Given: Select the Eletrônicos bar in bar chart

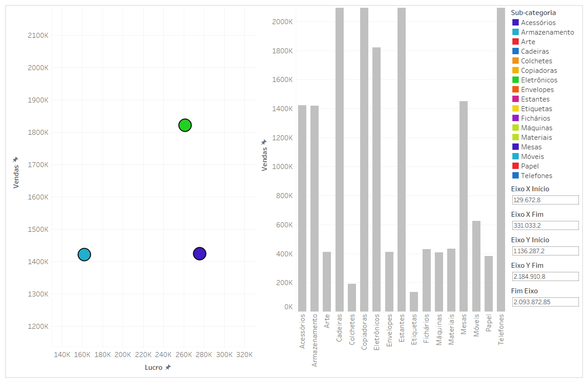Looking at the screenshot, I should pos(377,179).
